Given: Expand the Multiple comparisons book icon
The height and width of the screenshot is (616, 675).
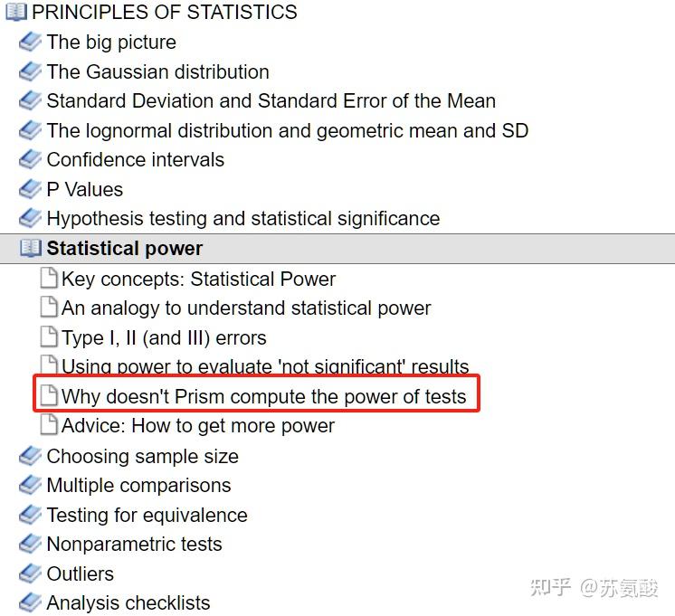Looking at the screenshot, I should pyautogui.click(x=31, y=486).
